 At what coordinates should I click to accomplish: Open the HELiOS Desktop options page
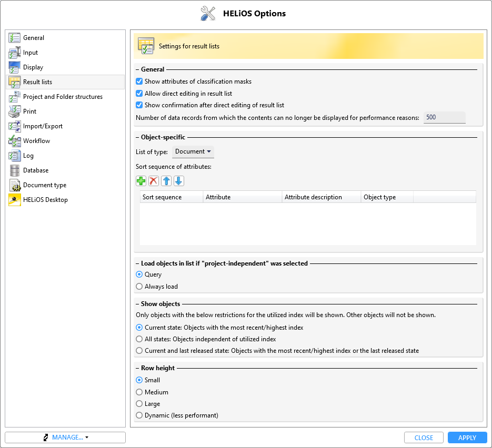[x=65, y=200]
